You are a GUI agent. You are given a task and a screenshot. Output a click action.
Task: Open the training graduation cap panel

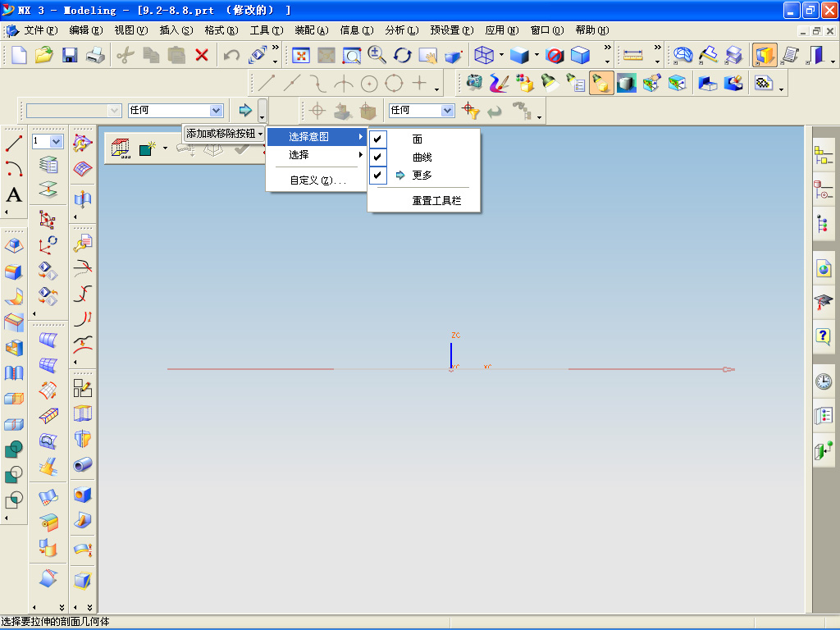[824, 302]
